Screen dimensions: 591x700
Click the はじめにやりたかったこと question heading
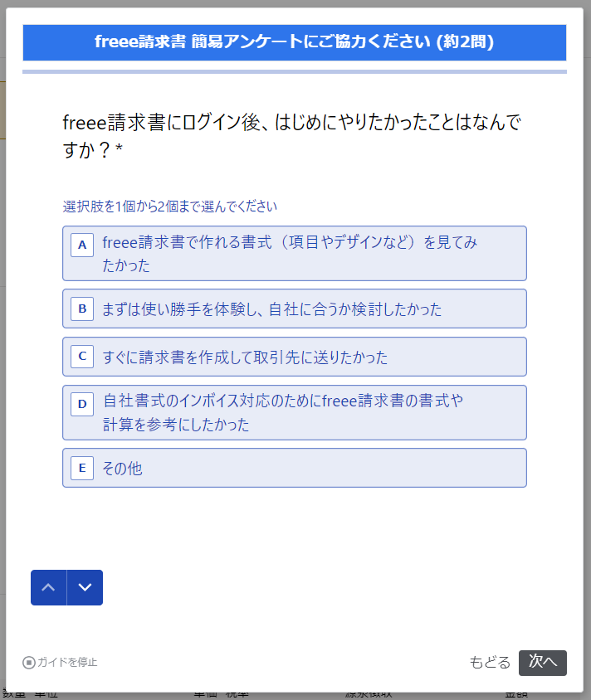click(x=292, y=135)
